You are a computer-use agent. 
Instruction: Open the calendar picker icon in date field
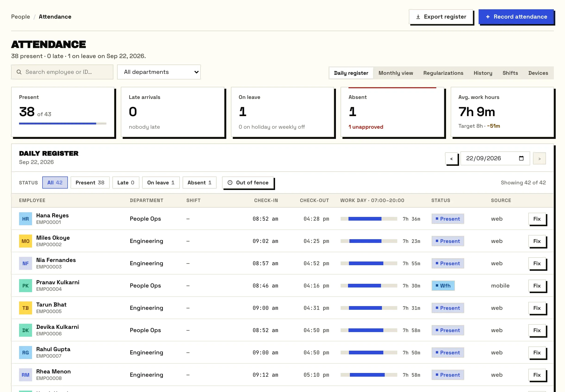click(x=521, y=158)
